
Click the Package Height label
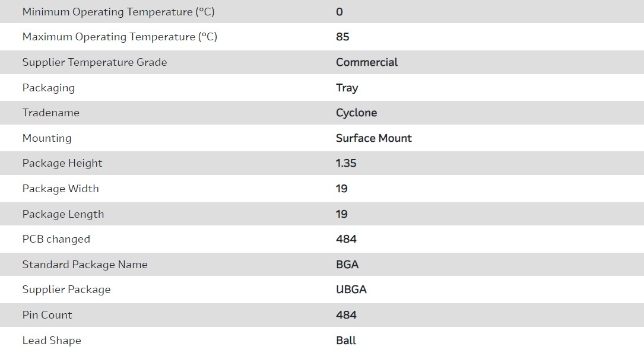(62, 163)
